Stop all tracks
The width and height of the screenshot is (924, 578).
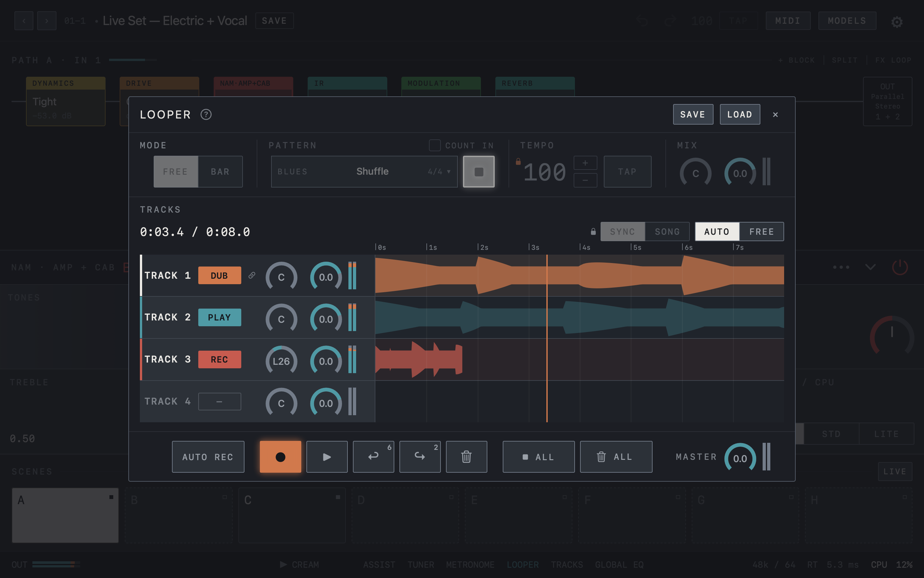click(539, 457)
